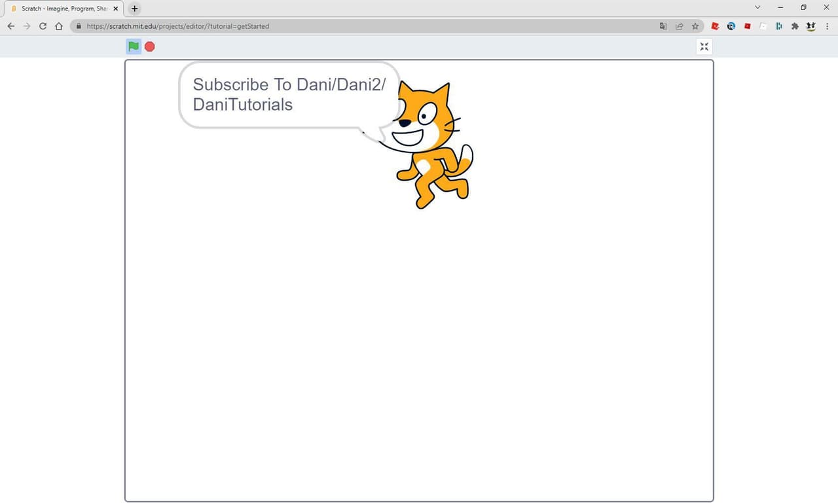This screenshot has width=838, height=504.
Task: Select the Scratch - Imagine, Program tab
Action: 64,9
